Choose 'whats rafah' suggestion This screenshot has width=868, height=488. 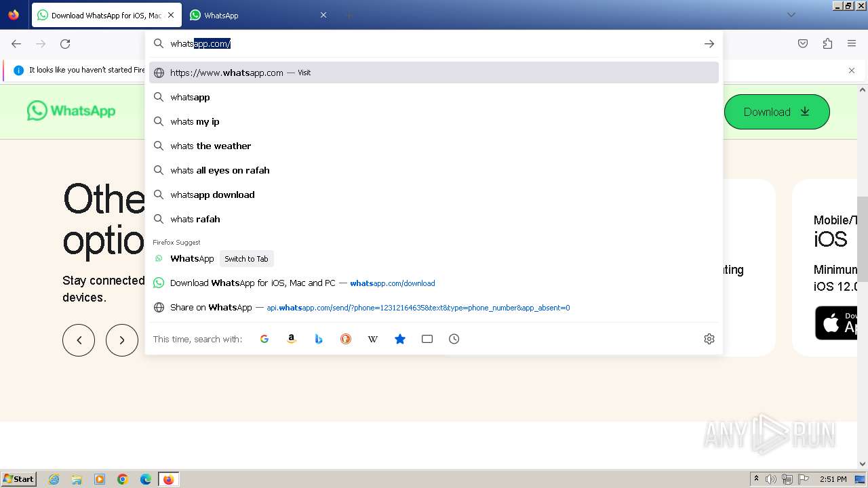coord(434,219)
